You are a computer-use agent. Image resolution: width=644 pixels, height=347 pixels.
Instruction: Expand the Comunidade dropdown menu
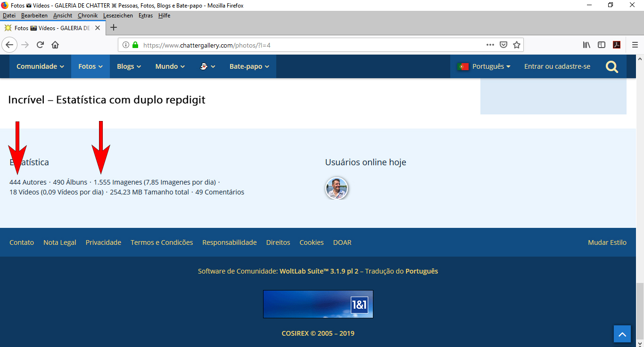click(40, 66)
